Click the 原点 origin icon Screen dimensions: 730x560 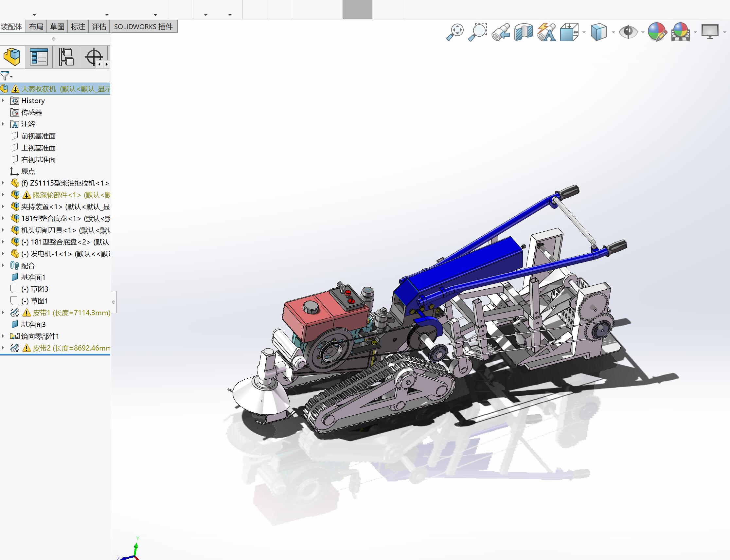14,171
